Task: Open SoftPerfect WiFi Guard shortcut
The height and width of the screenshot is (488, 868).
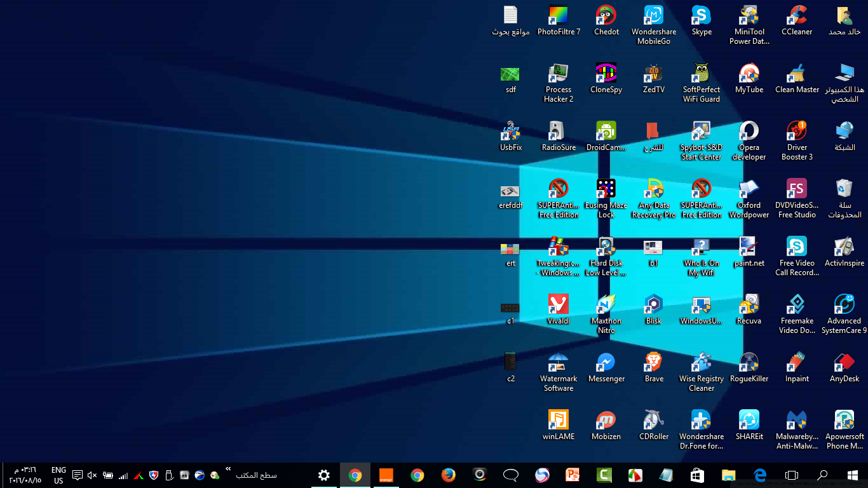Action: pos(702,83)
